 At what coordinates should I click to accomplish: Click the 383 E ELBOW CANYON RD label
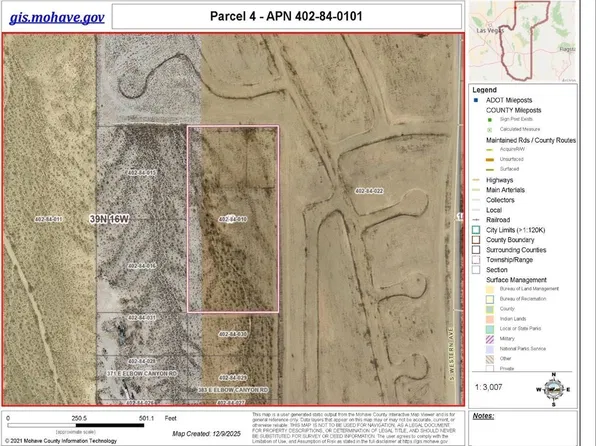(233, 390)
